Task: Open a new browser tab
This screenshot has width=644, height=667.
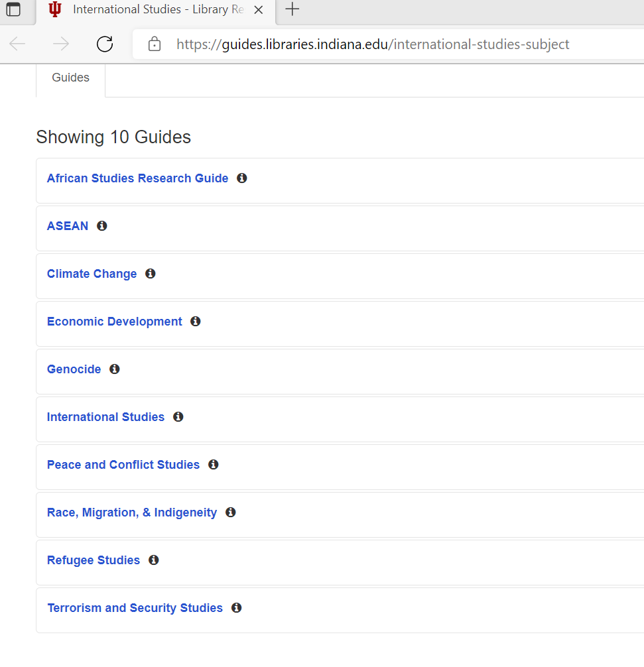Action: pos(292,9)
